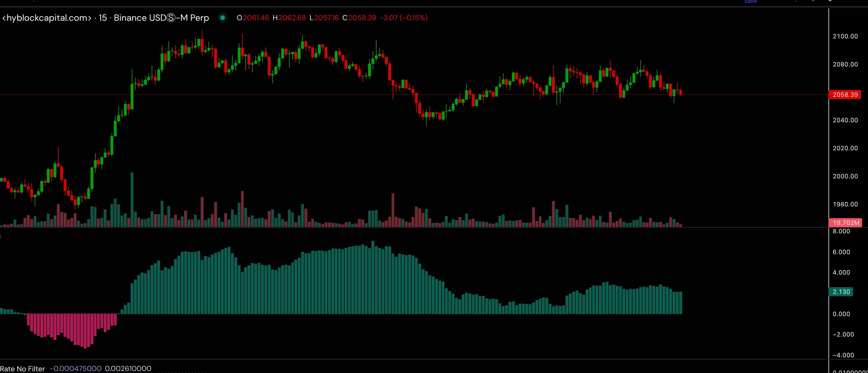Click the 15 interval label in title

tap(103, 17)
